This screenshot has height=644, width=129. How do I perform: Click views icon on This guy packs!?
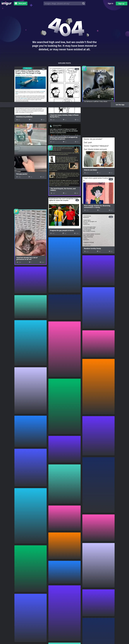[x=41, y=177]
